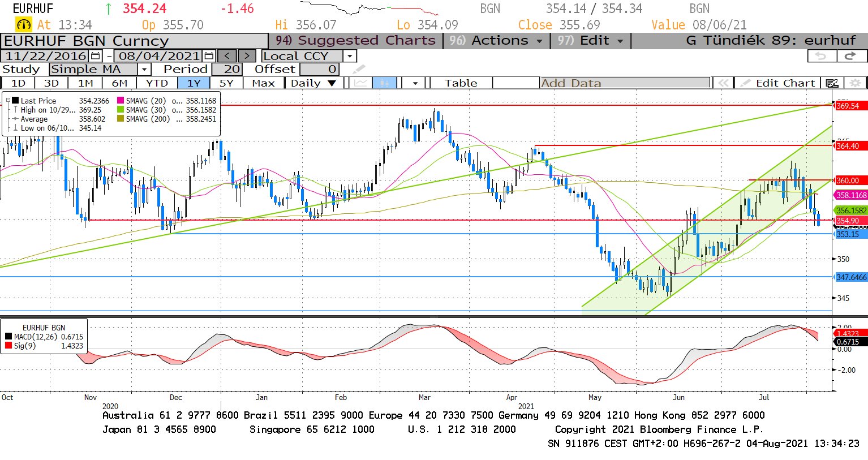The width and height of the screenshot is (868, 460).
Task: Undo the last chart change
Action: click(x=821, y=56)
